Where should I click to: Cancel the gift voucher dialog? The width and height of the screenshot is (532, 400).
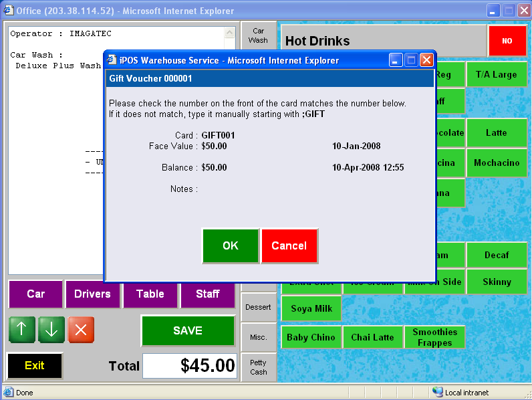pyautogui.click(x=289, y=245)
